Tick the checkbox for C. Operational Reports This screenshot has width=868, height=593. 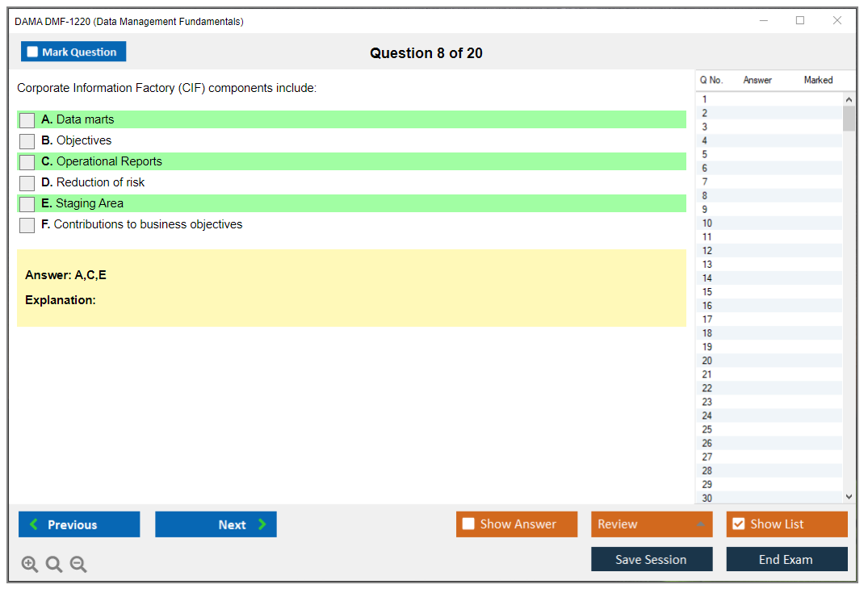point(27,162)
